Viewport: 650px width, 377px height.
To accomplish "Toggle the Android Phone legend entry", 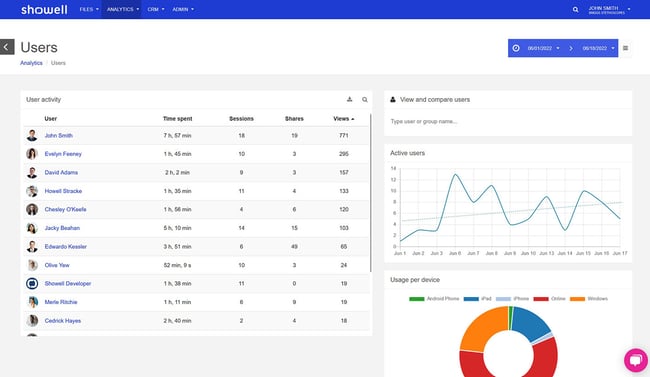I will point(434,299).
